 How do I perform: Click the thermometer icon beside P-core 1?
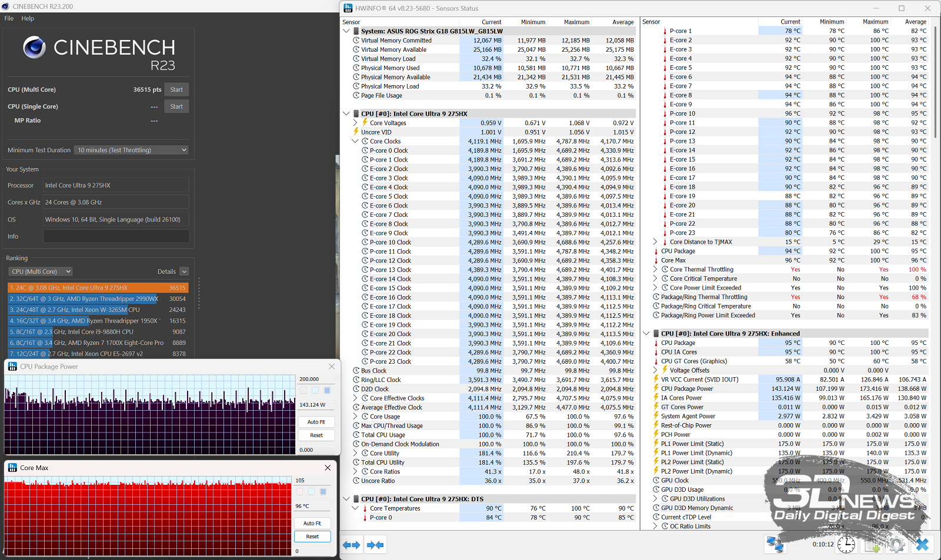pyautogui.click(x=665, y=31)
